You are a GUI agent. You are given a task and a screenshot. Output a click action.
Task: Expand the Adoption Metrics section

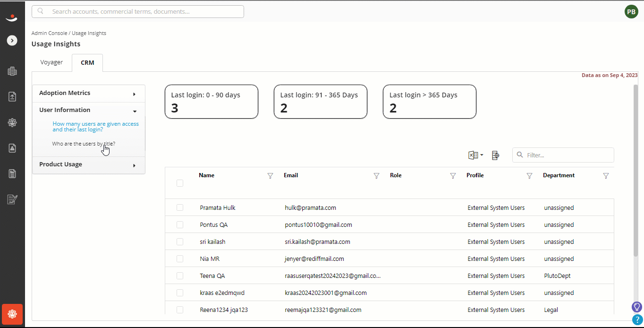89,94
